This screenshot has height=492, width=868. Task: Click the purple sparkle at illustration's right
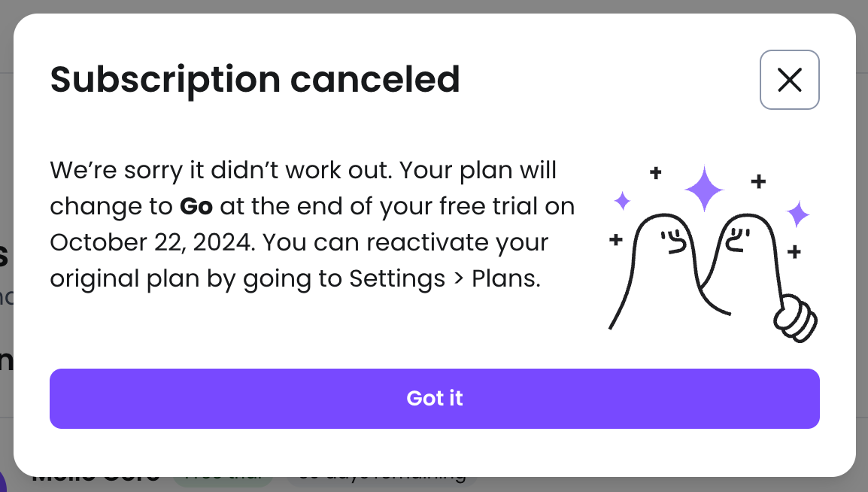click(797, 214)
